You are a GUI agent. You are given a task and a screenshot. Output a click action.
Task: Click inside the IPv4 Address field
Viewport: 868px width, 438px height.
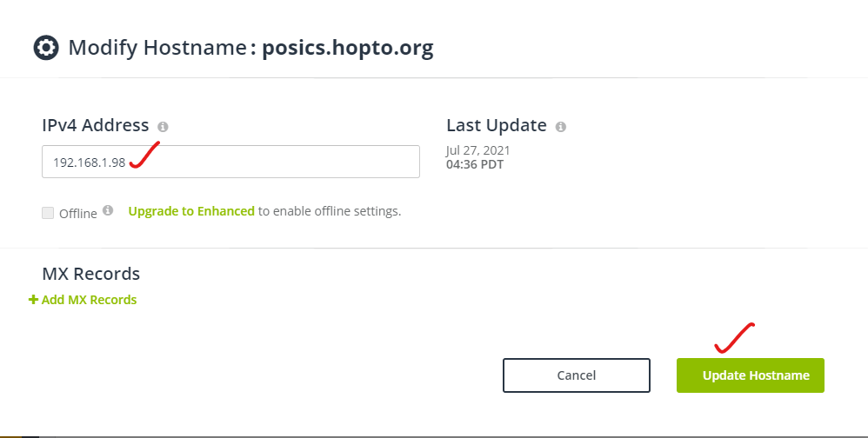pos(230,162)
